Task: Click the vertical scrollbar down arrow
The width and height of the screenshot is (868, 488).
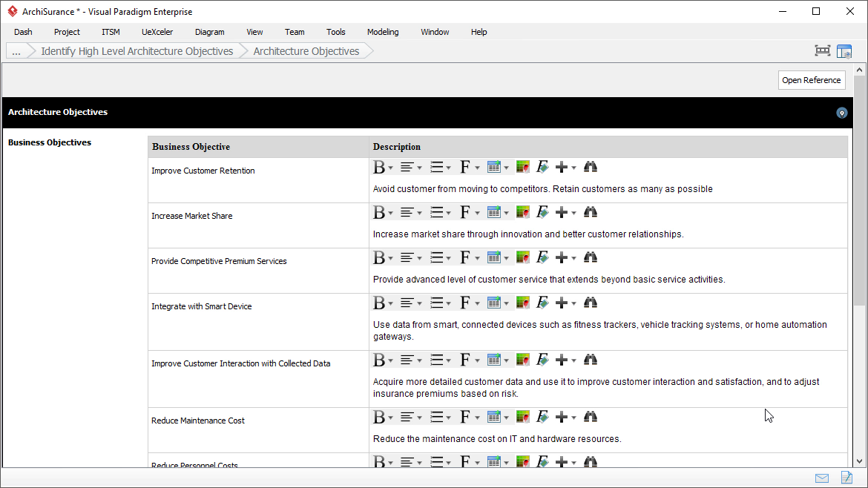Action: (859, 461)
